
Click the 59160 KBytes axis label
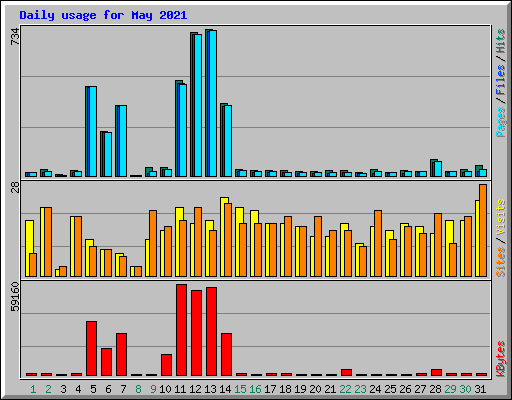(15, 296)
